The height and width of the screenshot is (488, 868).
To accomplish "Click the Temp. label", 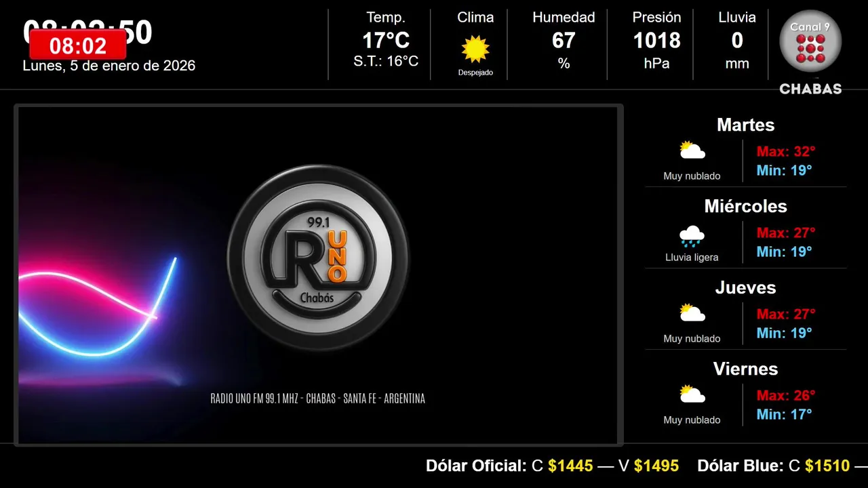I will (386, 18).
